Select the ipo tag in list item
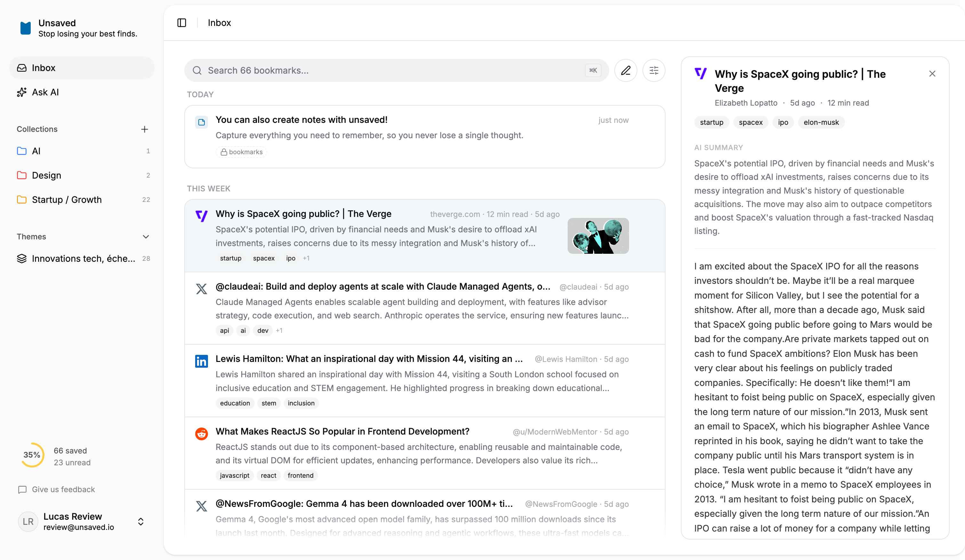The width and height of the screenshot is (965, 560). pos(291,259)
